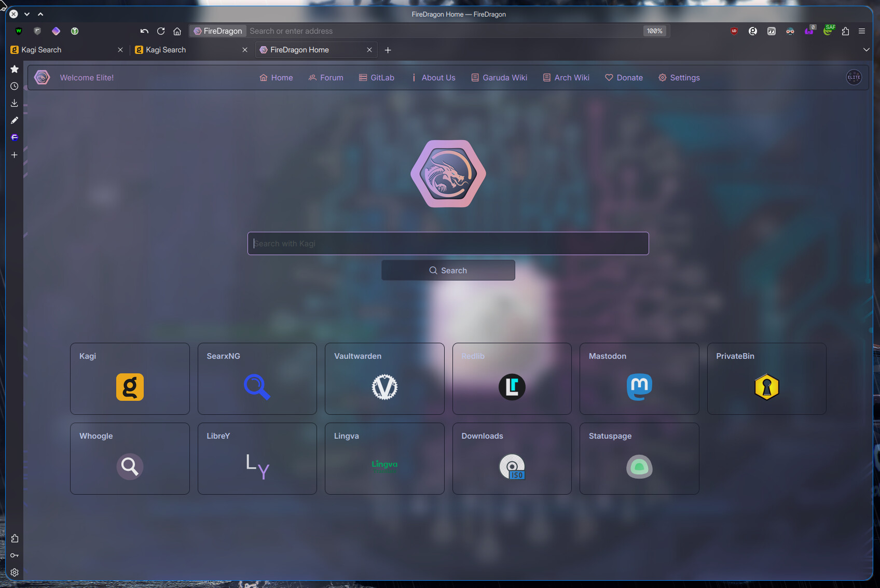The height and width of the screenshot is (588, 880).
Task: Open the Donate link
Action: tap(624, 78)
